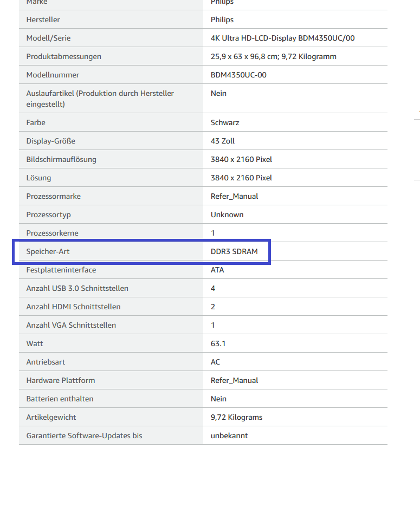Click the 'Batterien enthalten' label
The image size is (420, 520).
tap(60, 399)
